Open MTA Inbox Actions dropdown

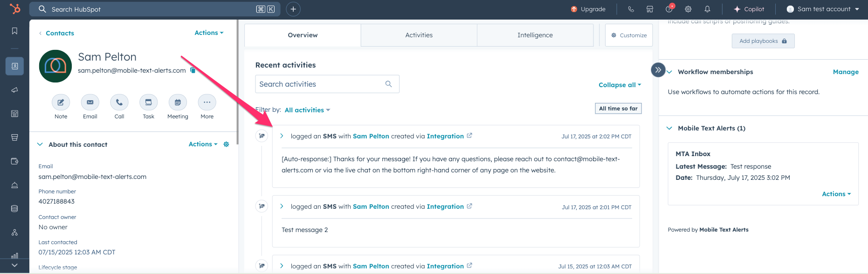836,194
